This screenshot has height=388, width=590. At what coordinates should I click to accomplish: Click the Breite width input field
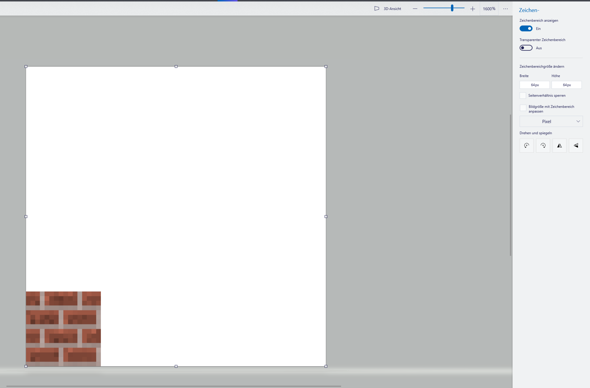pos(534,85)
